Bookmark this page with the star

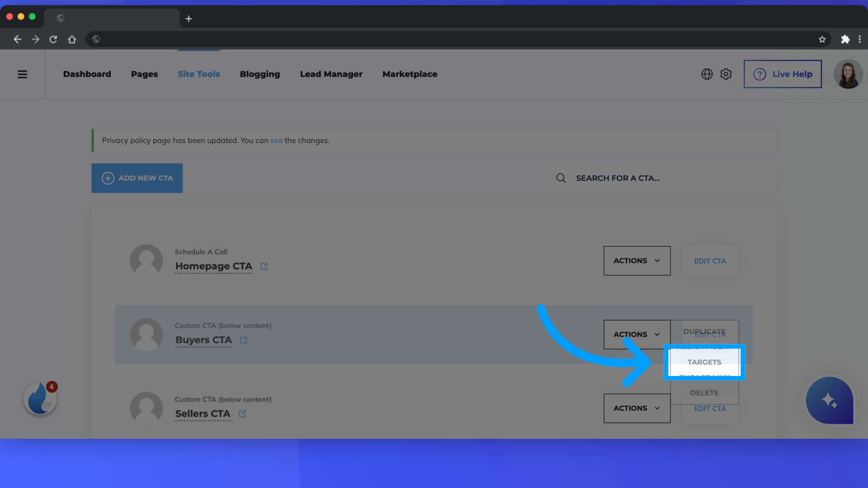click(x=822, y=39)
